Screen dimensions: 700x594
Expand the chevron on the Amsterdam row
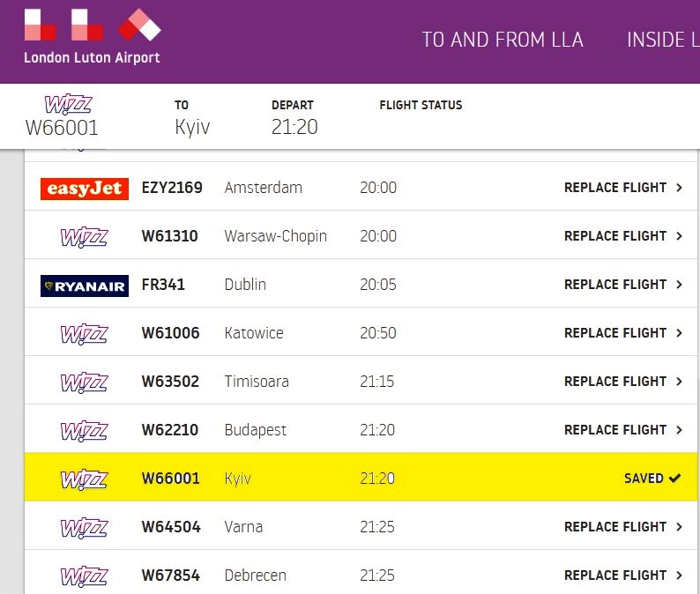(x=679, y=188)
